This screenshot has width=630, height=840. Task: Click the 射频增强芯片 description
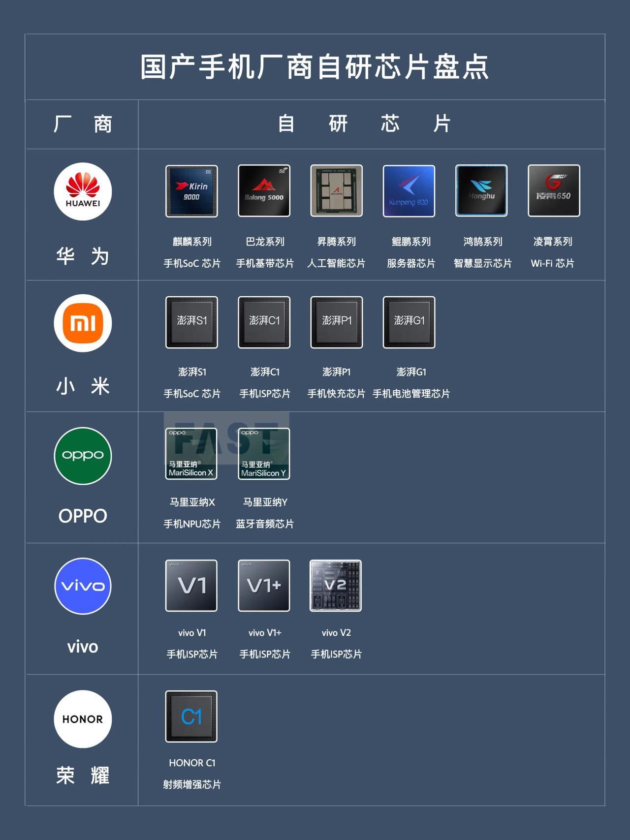[x=192, y=784]
